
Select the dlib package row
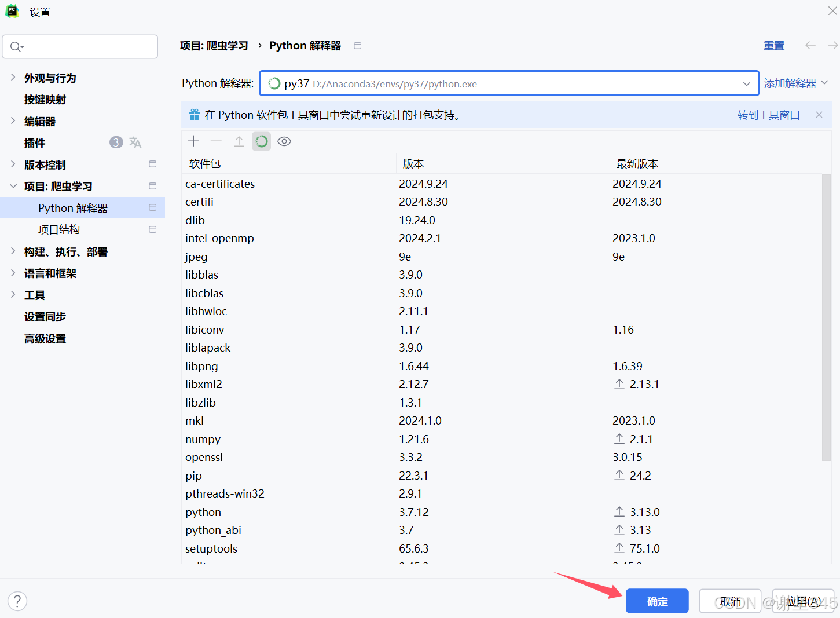point(502,220)
